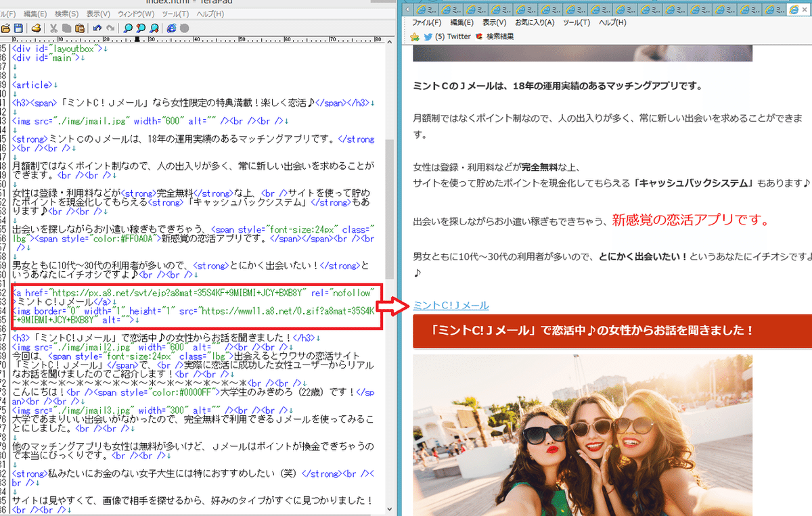The height and width of the screenshot is (516, 812).
Task: Click the TeraPad vertical scrollbar thumb
Action: pyautogui.click(x=390, y=210)
